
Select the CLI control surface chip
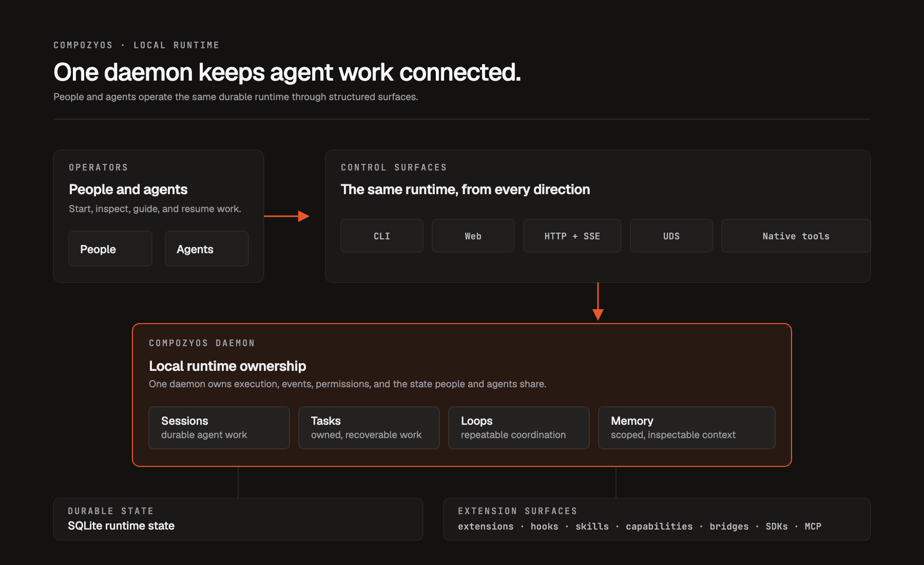[x=382, y=236]
